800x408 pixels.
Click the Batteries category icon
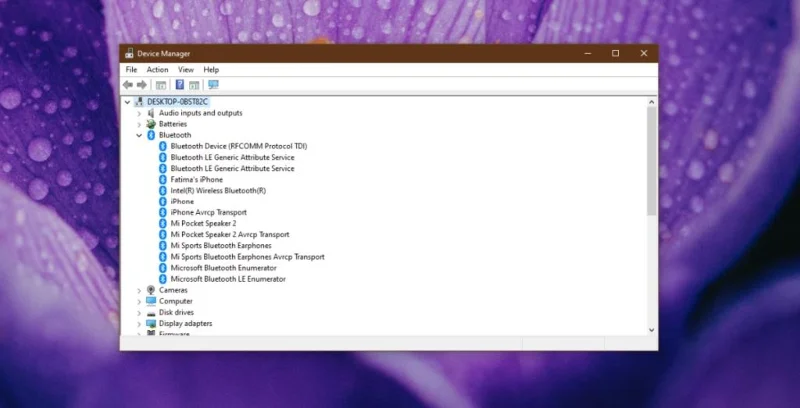151,124
